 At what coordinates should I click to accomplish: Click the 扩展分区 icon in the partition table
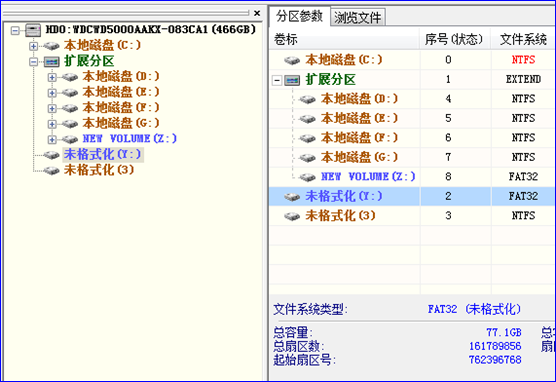click(292, 80)
